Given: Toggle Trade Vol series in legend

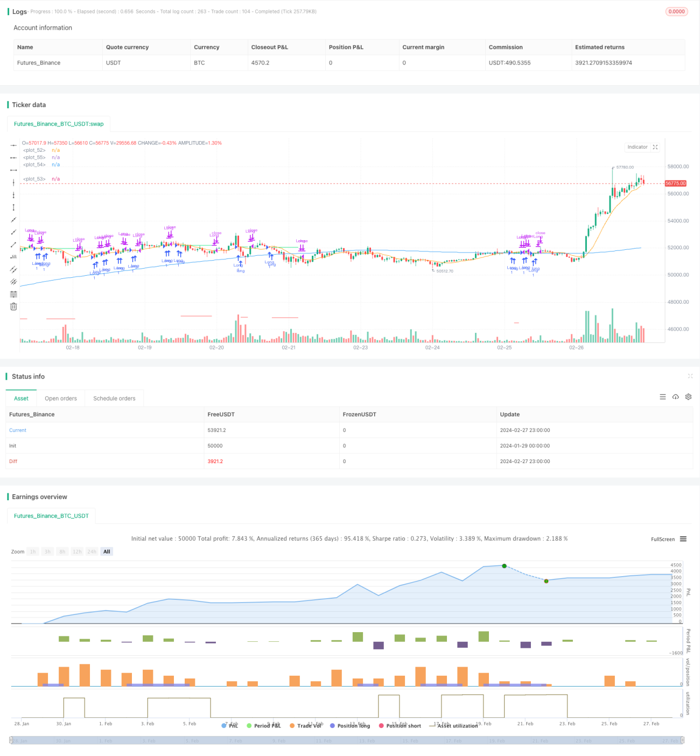Looking at the screenshot, I should [x=305, y=726].
